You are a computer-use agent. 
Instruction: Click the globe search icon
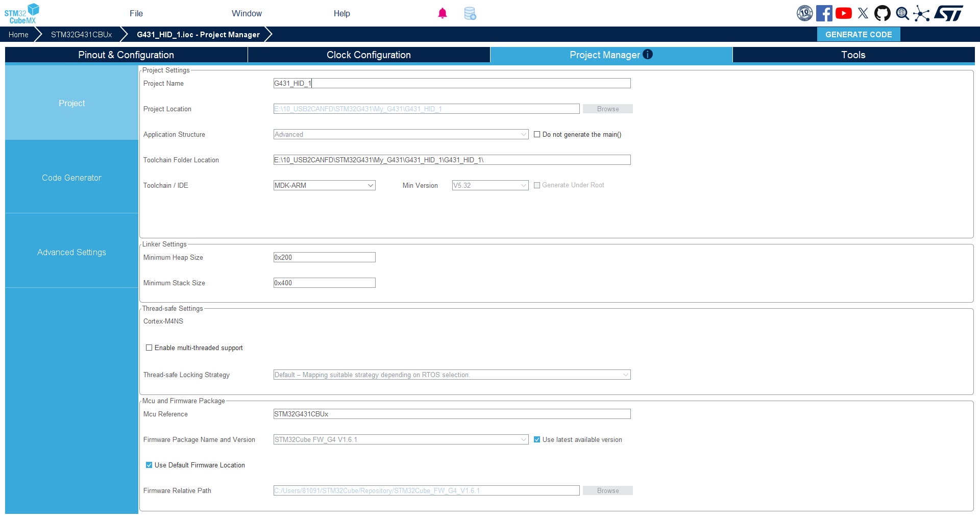point(902,13)
